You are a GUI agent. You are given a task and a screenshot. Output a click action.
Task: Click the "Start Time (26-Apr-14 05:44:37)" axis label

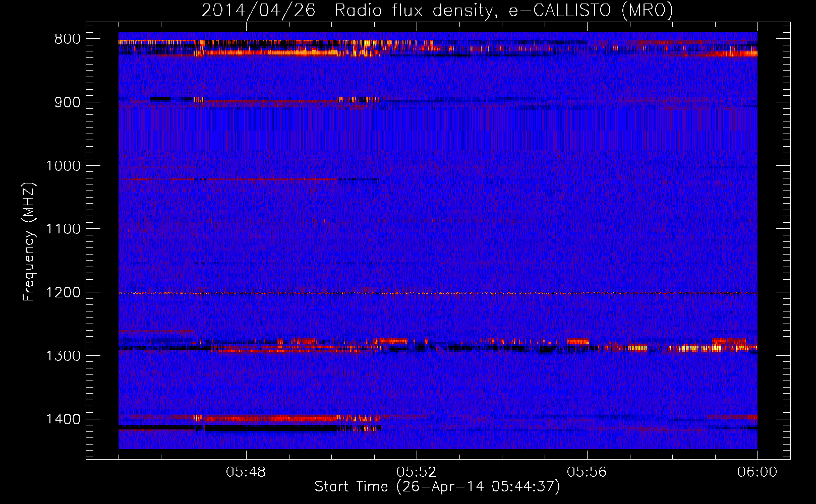pos(437,487)
